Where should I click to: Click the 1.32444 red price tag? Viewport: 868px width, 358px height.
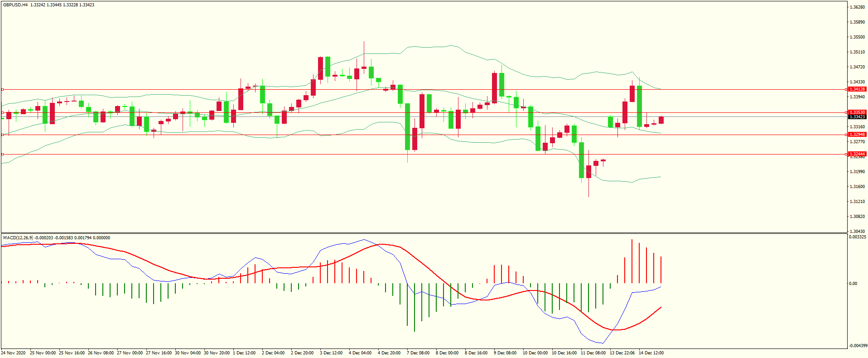click(857, 154)
